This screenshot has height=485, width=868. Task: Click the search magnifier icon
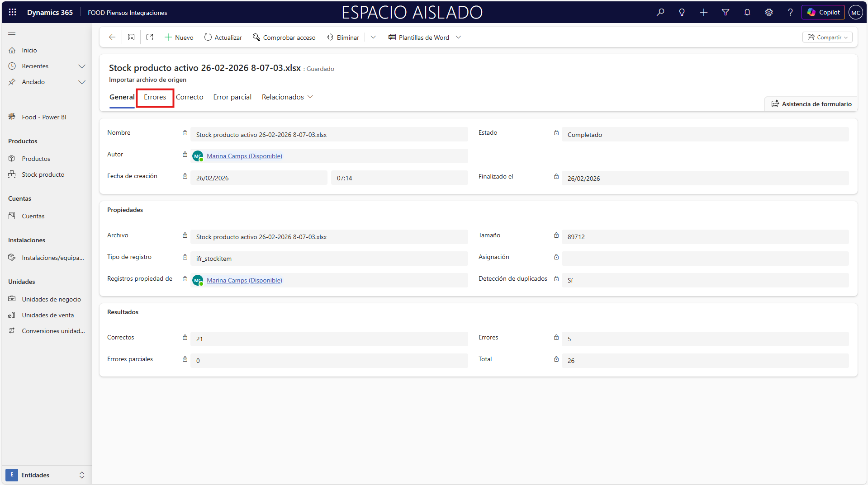click(x=660, y=12)
